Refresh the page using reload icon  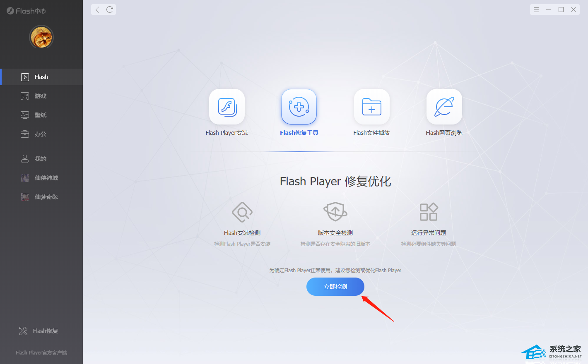point(110,10)
